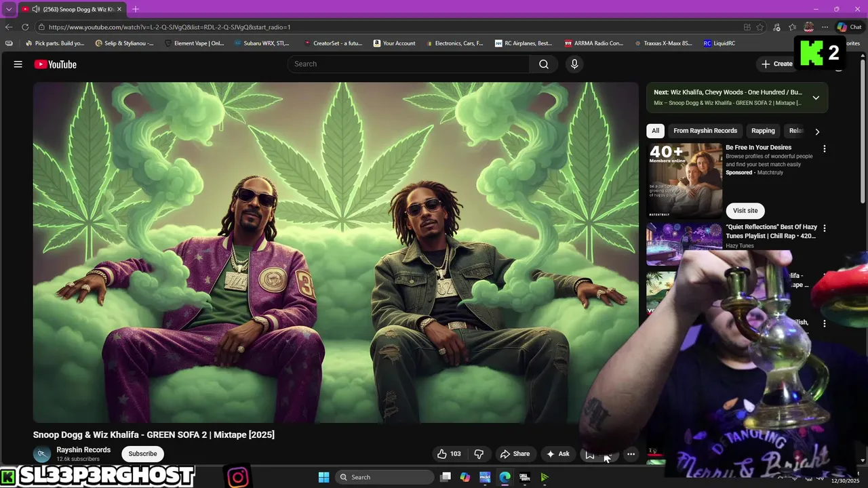This screenshot has height=488, width=868.
Task: Add this page to favorites star
Action: tap(760, 27)
